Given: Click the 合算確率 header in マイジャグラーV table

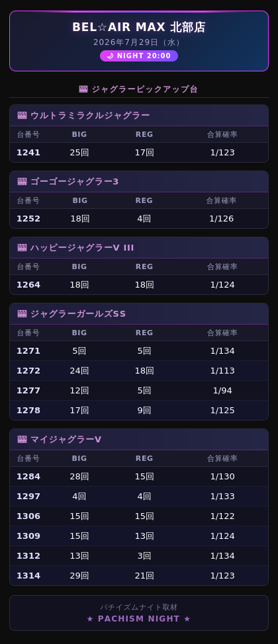Looking at the screenshot, I should coord(222,458).
